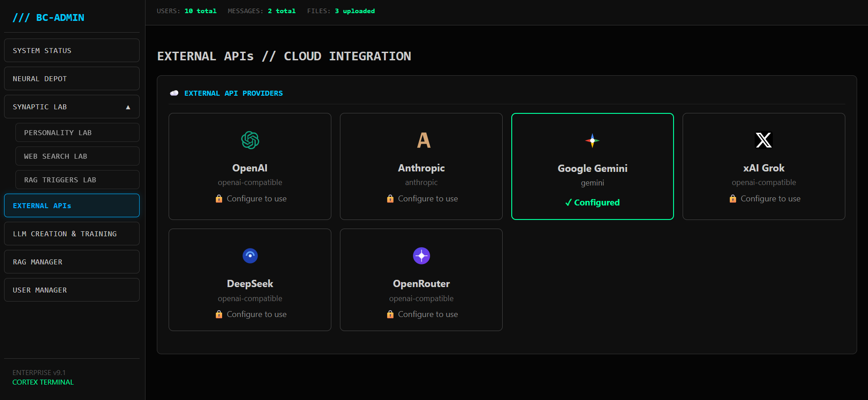Collapse the Synaptic Lab arrow
This screenshot has height=400, width=868.
click(128, 107)
